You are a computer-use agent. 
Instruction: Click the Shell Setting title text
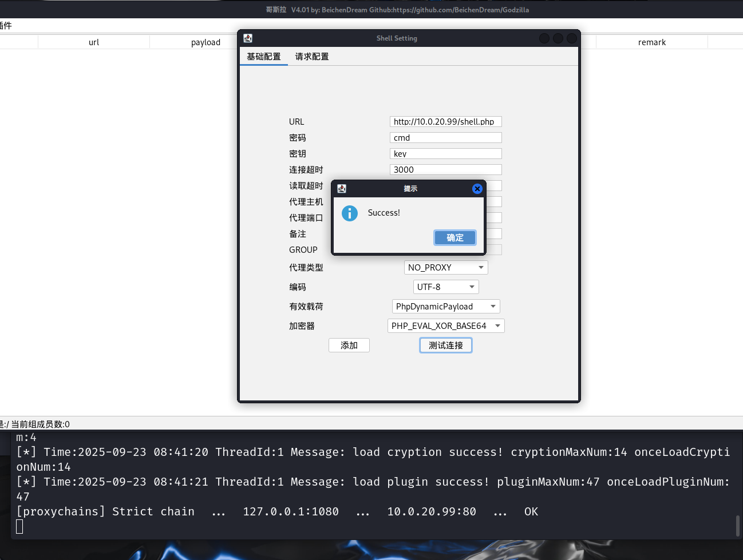coord(397,38)
